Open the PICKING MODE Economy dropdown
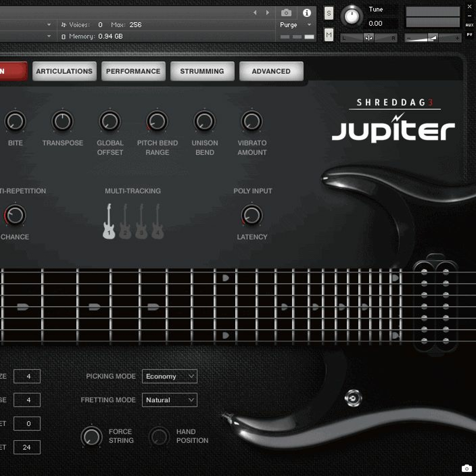 coord(169,376)
